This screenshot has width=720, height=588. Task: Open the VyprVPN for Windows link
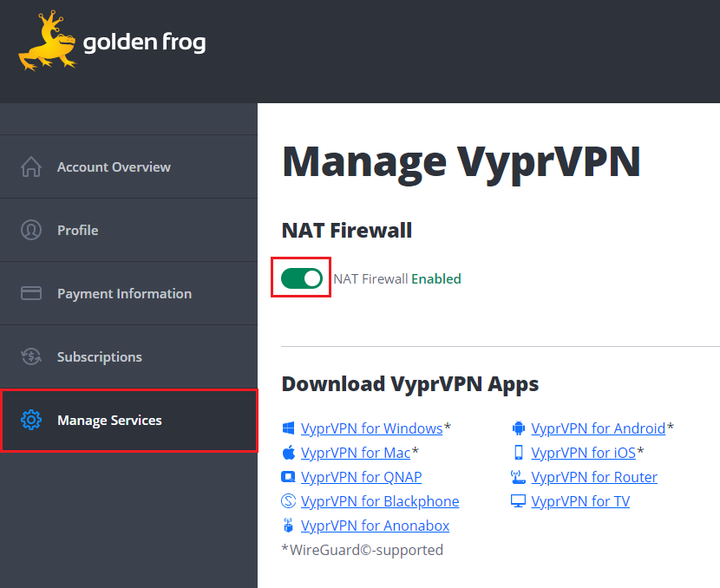coord(371,428)
